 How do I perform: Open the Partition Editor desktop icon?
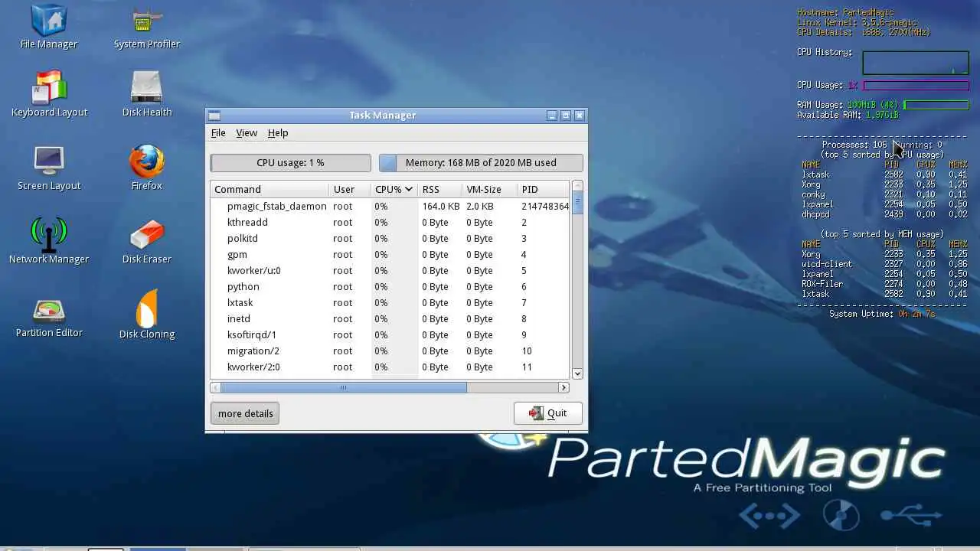[49, 317]
